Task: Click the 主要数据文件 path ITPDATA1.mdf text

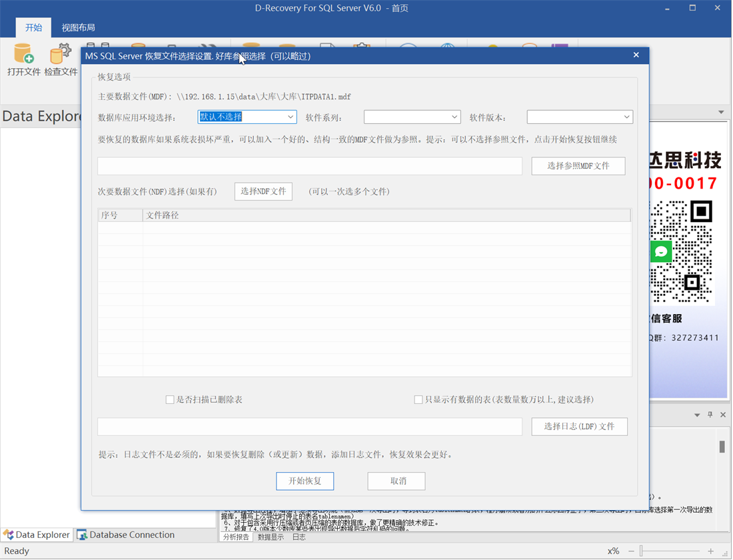Action: [264, 97]
